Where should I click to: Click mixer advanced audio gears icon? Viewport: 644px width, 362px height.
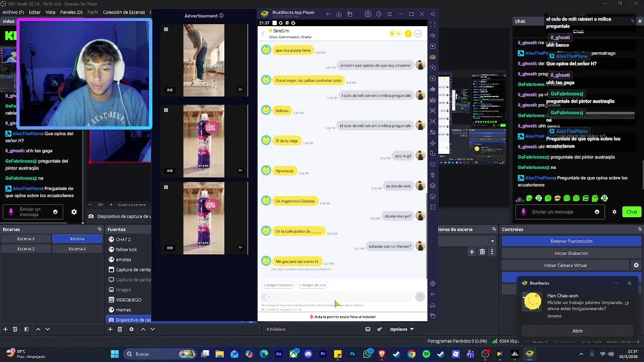click(x=380, y=329)
